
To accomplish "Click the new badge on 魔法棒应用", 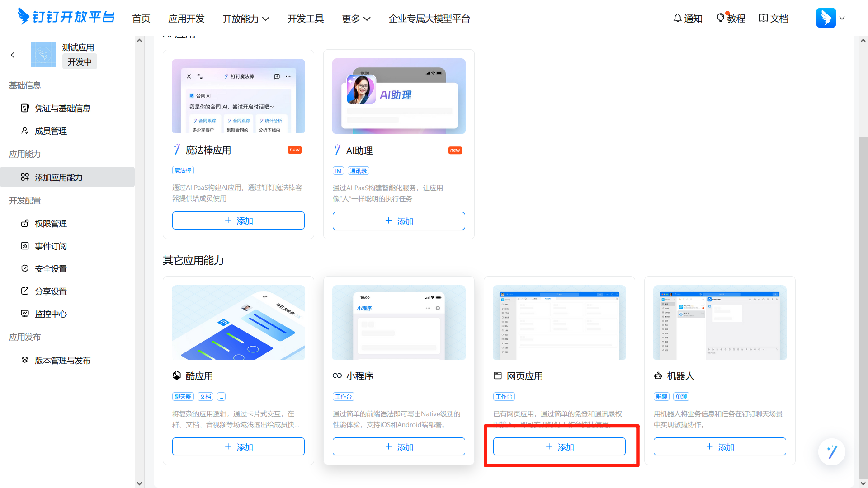I will coord(295,150).
